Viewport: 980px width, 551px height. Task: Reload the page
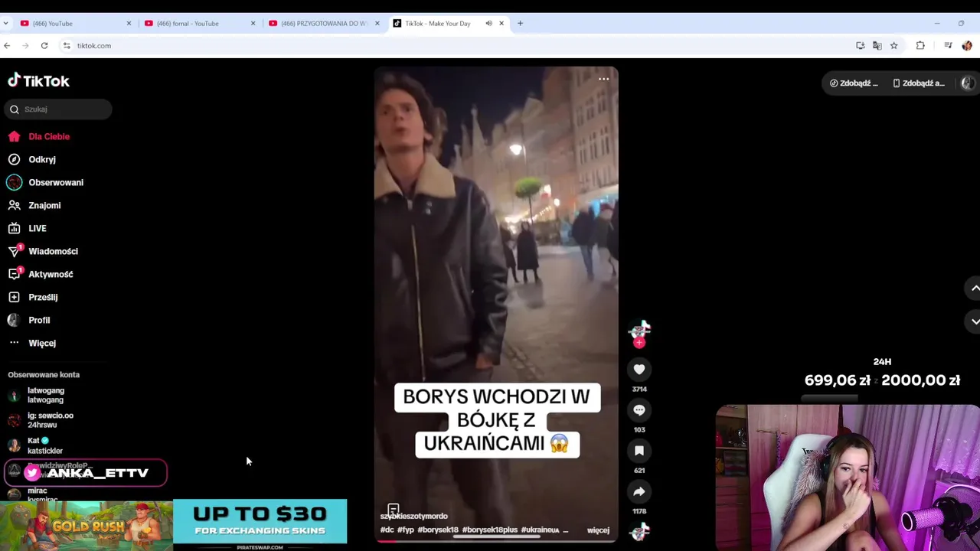[44, 46]
